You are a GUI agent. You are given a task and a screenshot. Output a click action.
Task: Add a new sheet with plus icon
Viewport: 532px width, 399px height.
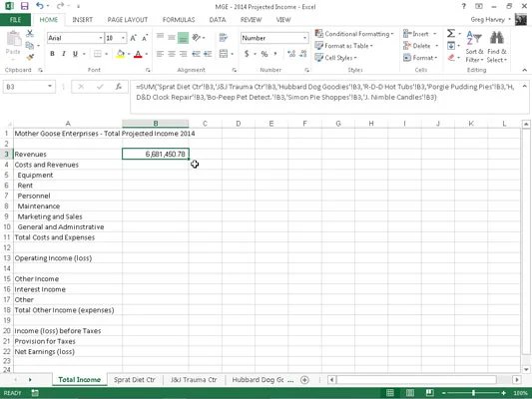click(x=304, y=380)
